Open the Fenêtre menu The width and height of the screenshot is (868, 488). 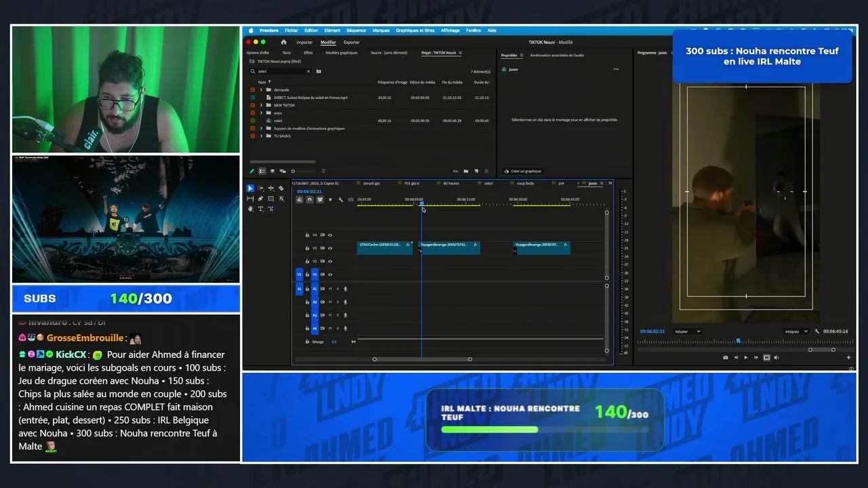click(x=473, y=30)
